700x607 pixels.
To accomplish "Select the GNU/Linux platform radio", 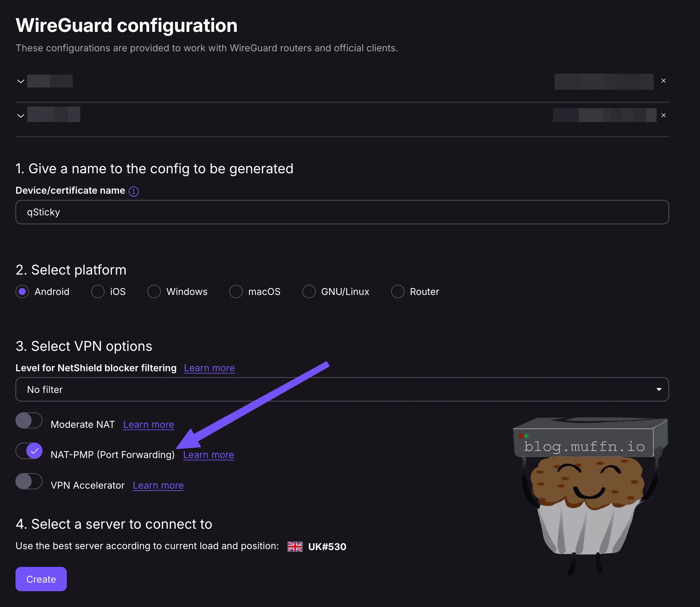I will (x=309, y=292).
